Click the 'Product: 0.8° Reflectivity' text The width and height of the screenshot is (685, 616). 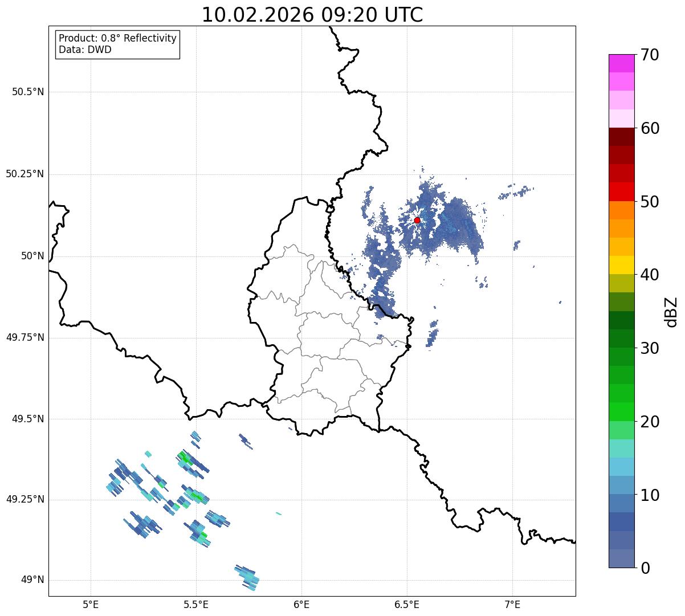tap(118, 38)
